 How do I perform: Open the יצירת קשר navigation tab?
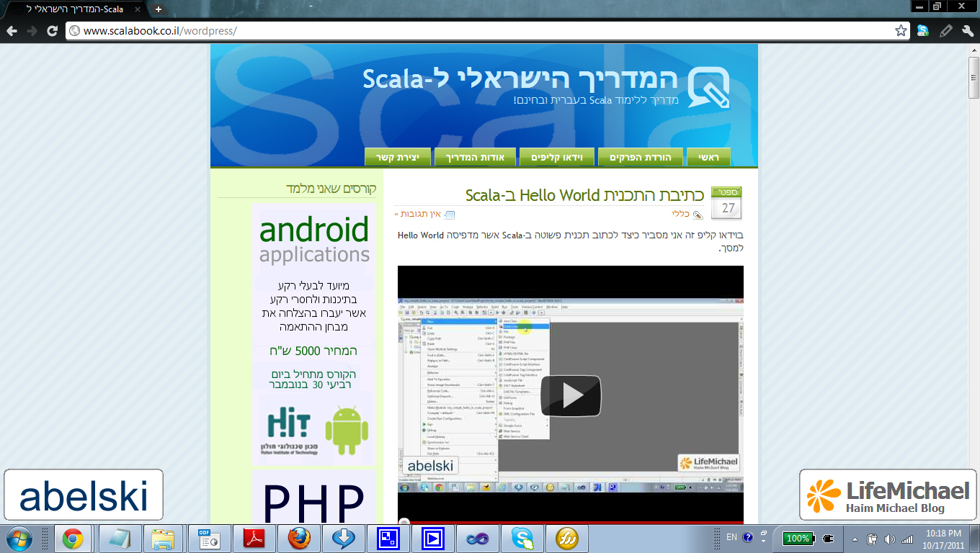click(x=398, y=157)
